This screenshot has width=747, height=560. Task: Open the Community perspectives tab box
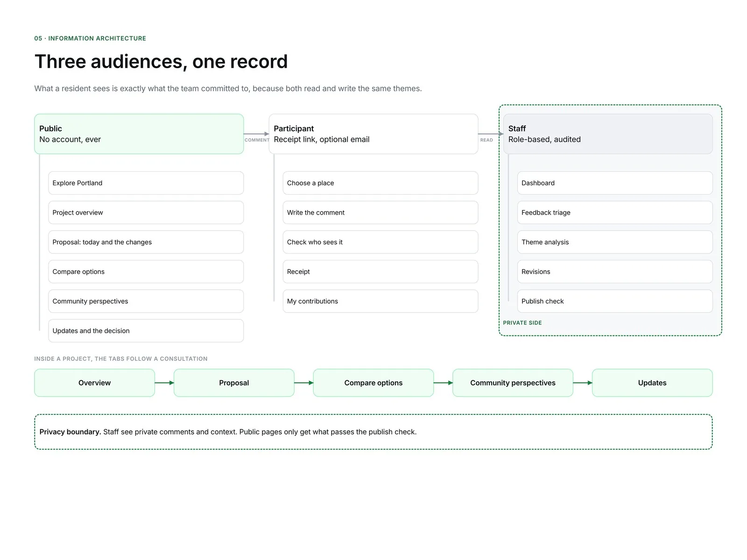coord(513,383)
